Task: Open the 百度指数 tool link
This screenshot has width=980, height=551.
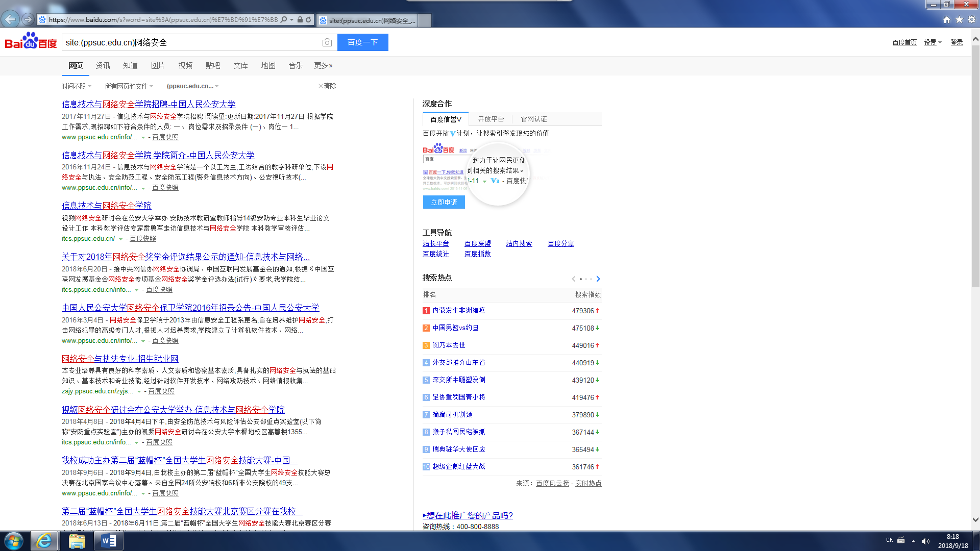Action: tap(478, 254)
